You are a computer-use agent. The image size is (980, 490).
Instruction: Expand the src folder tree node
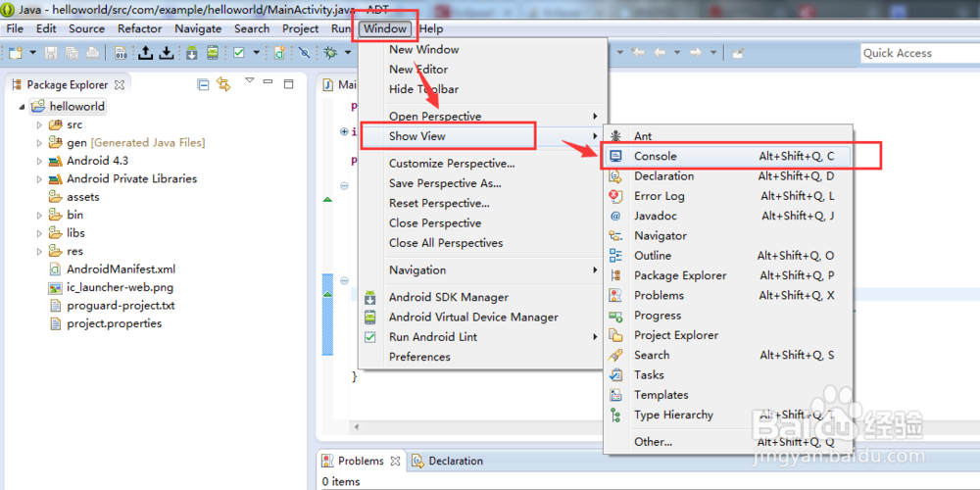click(39, 124)
